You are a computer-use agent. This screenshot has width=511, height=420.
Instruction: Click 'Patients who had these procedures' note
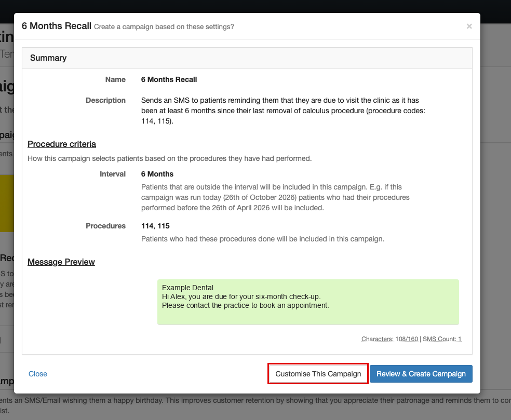pyautogui.click(x=263, y=239)
